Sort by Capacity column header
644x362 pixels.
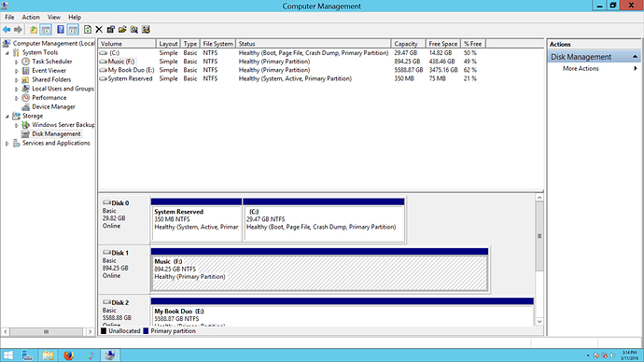408,44
